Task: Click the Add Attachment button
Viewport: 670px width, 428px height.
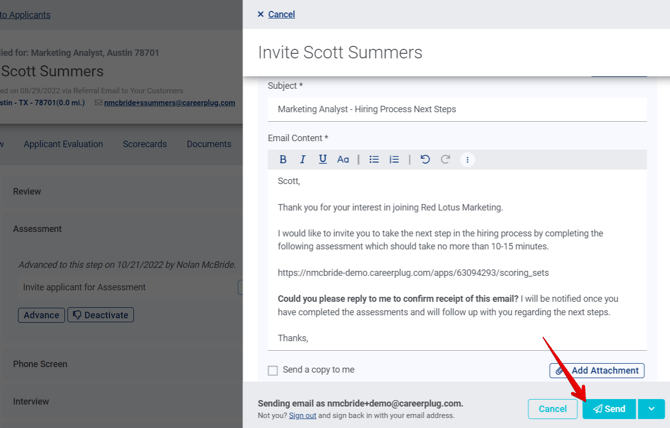Action: (x=597, y=370)
